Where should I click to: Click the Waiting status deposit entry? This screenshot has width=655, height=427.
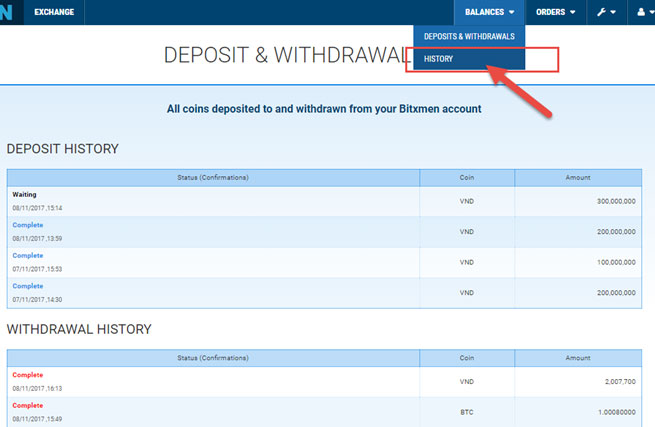pos(25,195)
